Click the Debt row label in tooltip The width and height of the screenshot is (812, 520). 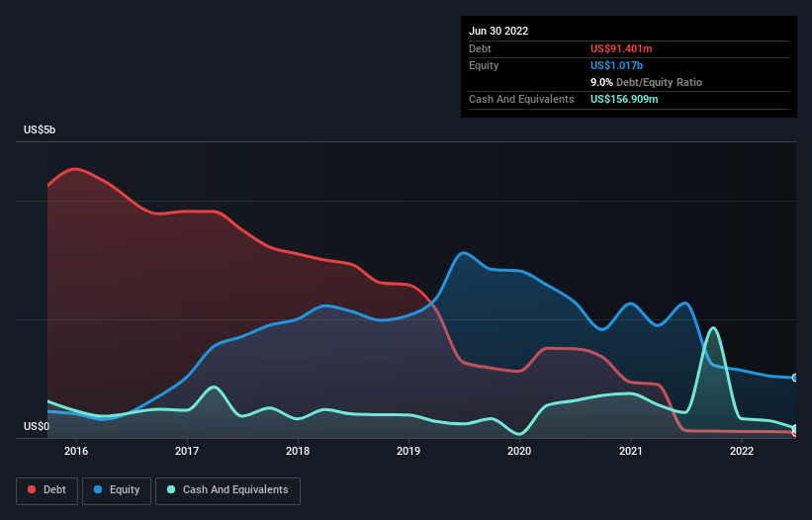pyautogui.click(x=480, y=48)
